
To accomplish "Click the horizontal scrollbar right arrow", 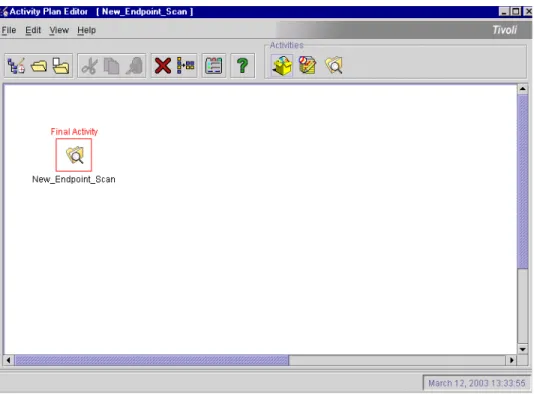I will tap(511, 360).
